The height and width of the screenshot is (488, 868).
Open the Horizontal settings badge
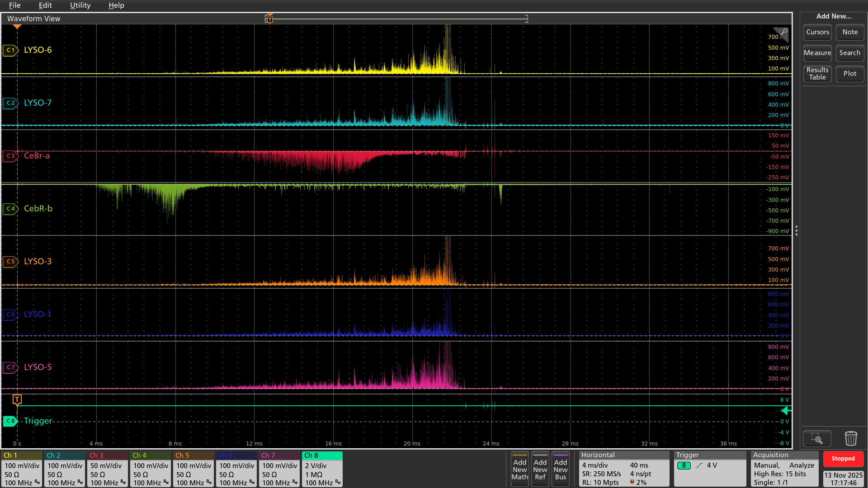[x=623, y=469]
